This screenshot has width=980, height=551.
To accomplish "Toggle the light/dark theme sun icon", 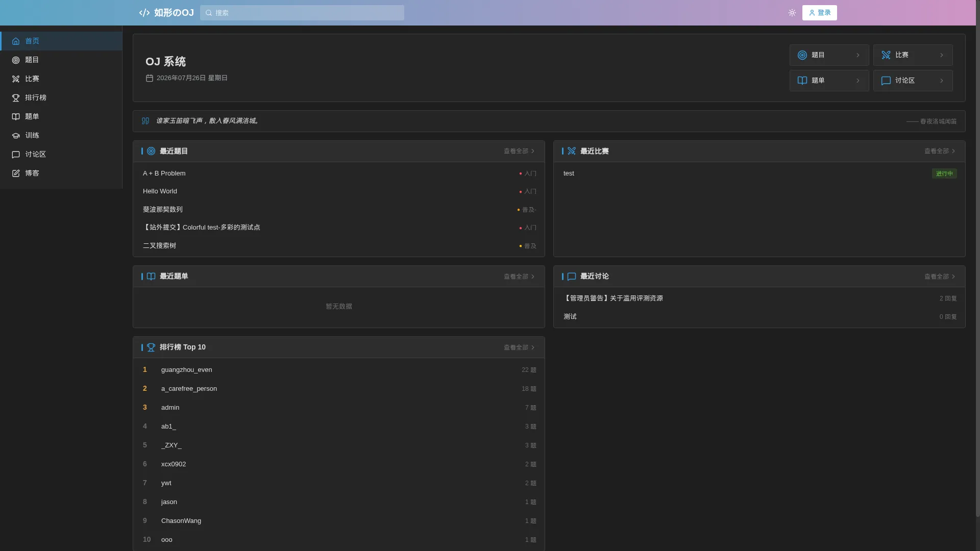I will coord(792,13).
